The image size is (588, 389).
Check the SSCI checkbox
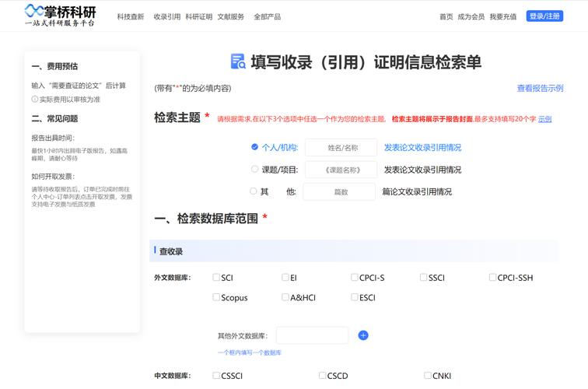(x=423, y=277)
